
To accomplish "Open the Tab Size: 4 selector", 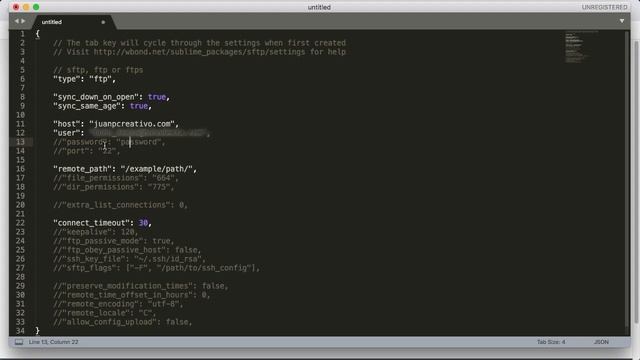I will click(x=551, y=342).
